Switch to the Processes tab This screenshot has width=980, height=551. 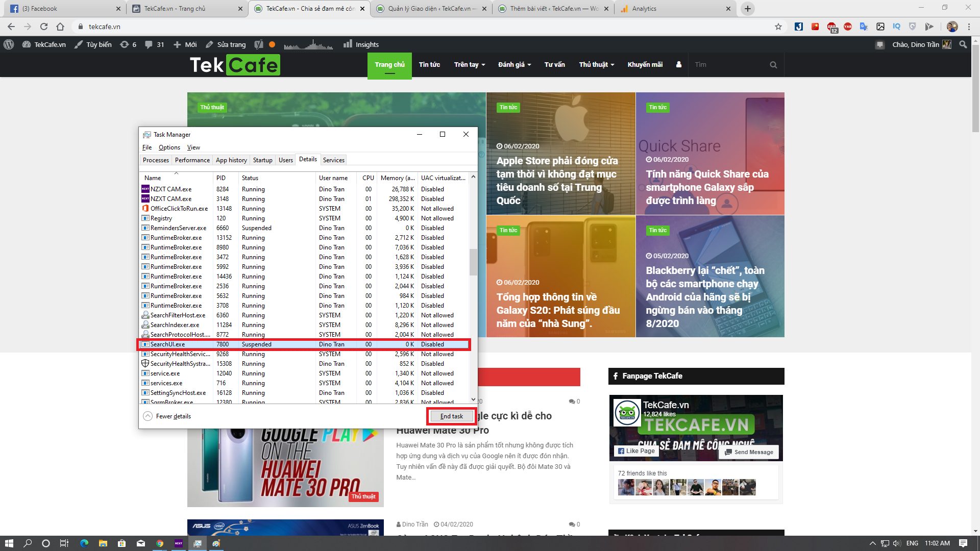tap(156, 160)
